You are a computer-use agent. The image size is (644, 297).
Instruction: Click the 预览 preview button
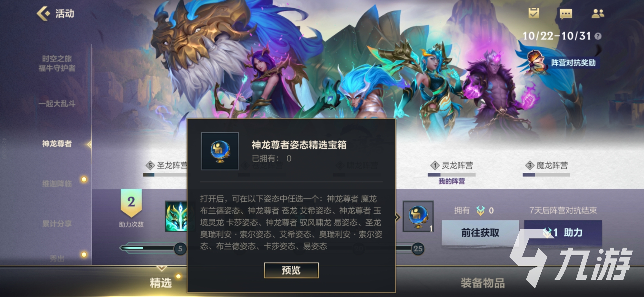click(x=291, y=270)
